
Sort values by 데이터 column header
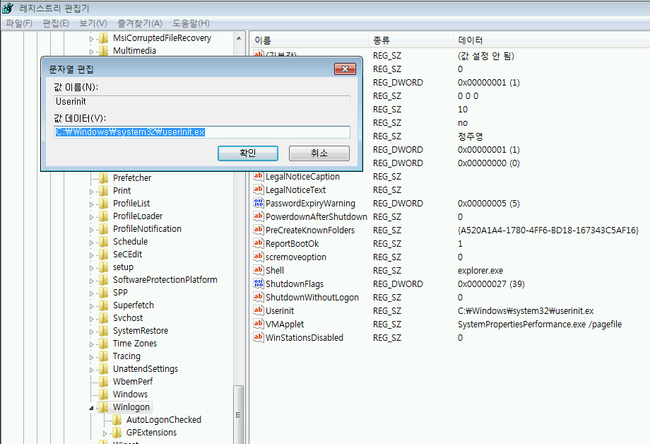point(551,40)
